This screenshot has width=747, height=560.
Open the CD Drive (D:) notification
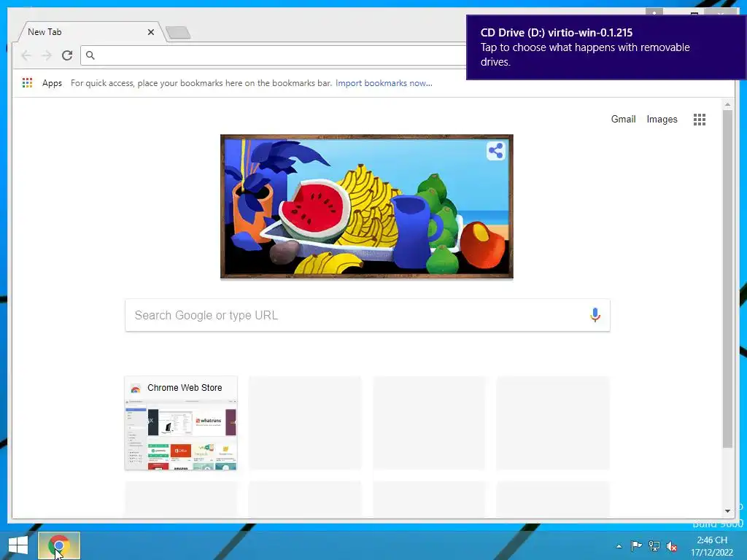point(606,47)
